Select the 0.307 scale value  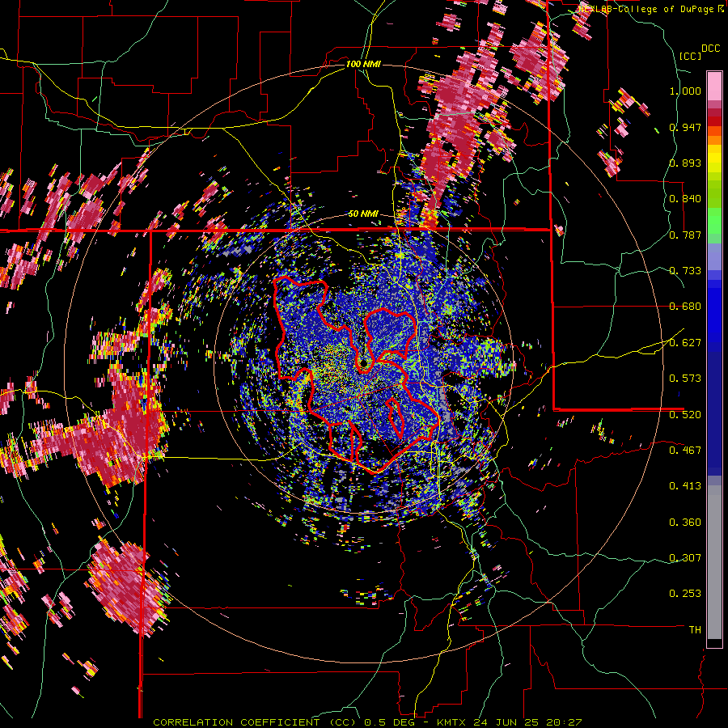coord(685,558)
